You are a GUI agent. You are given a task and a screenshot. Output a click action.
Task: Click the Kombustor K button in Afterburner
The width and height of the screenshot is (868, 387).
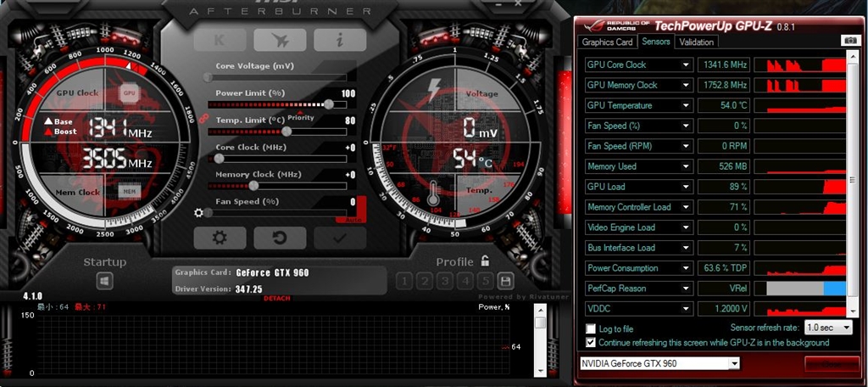pyautogui.click(x=220, y=40)
